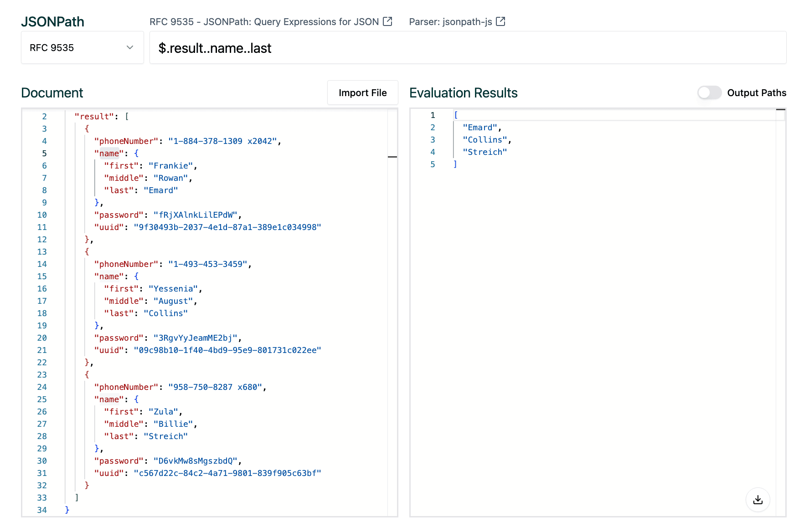
Task: Click the JSONPath site title
Action: point(52,21)
